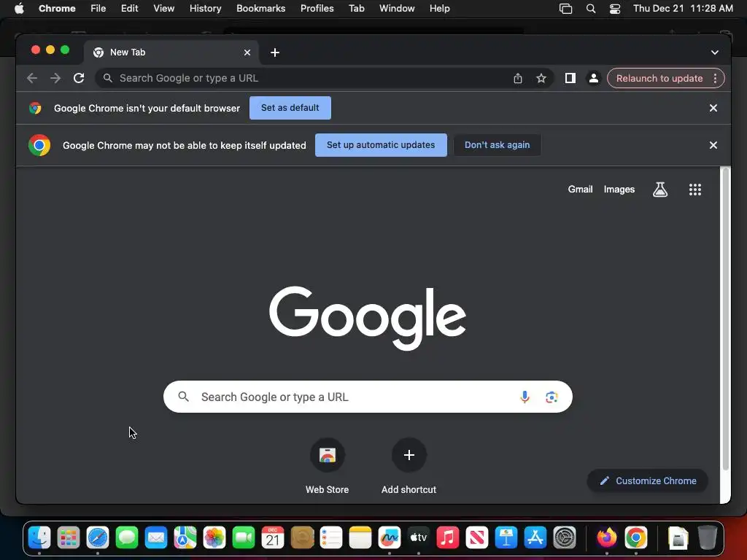Screen dimensions: 747x560
Task: Open Photos from the Dock
Action: [214, 538]
